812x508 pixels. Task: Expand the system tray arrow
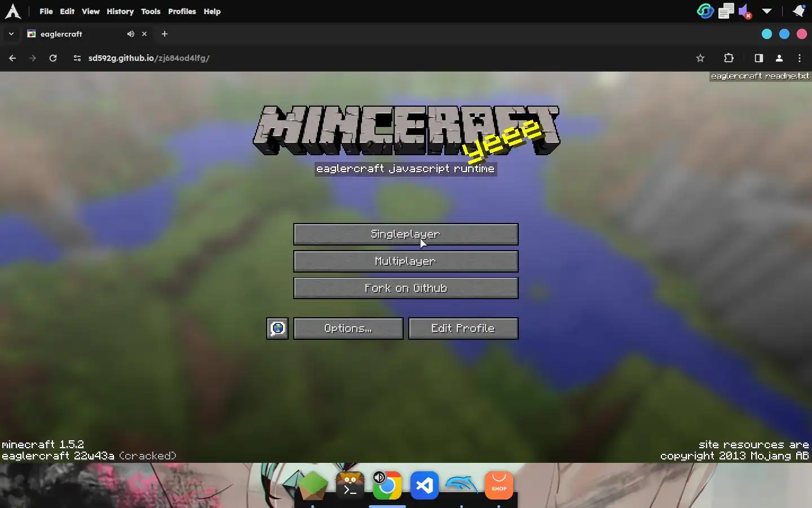767,11
